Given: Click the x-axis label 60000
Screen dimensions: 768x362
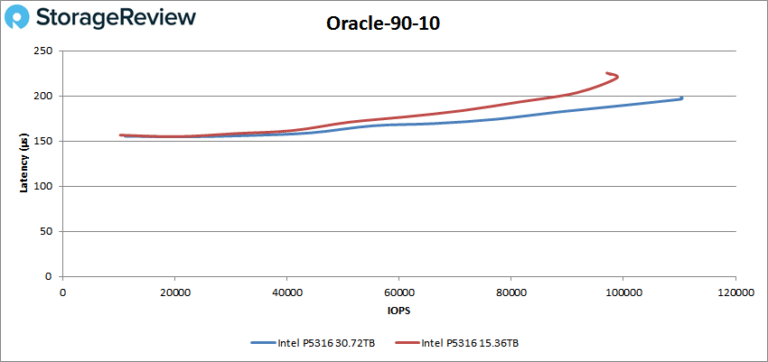Looking at the screenshot, I should (399, 292).
